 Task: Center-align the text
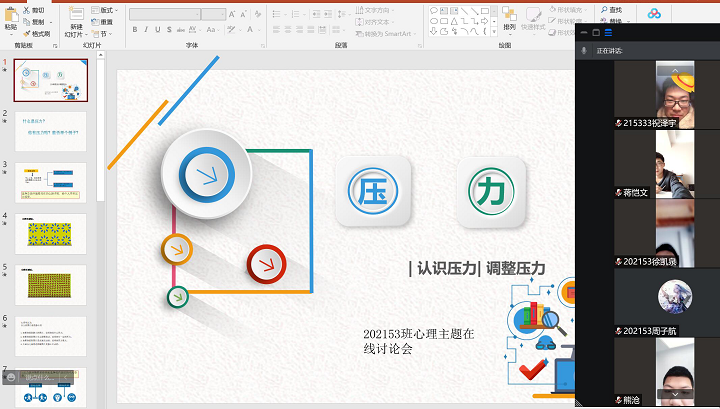[288, 30]
